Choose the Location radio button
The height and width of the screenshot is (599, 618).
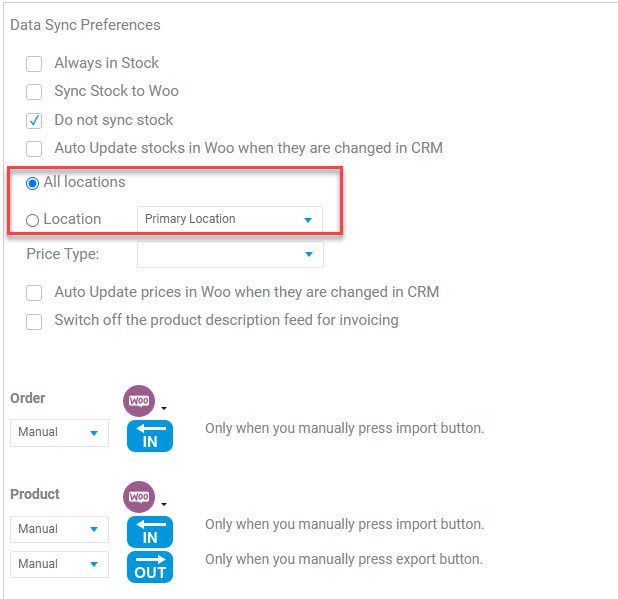coord(32,220)
